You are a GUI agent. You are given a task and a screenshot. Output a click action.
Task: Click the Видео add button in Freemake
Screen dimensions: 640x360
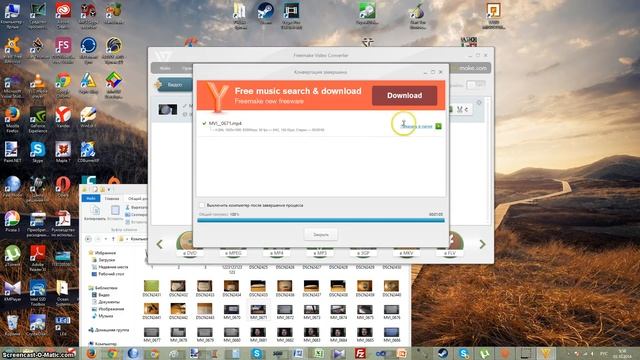pos(173,84)
